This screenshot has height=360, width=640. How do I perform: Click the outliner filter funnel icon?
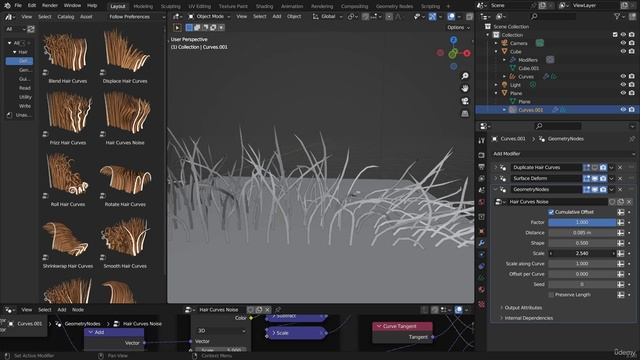[617, 16]
